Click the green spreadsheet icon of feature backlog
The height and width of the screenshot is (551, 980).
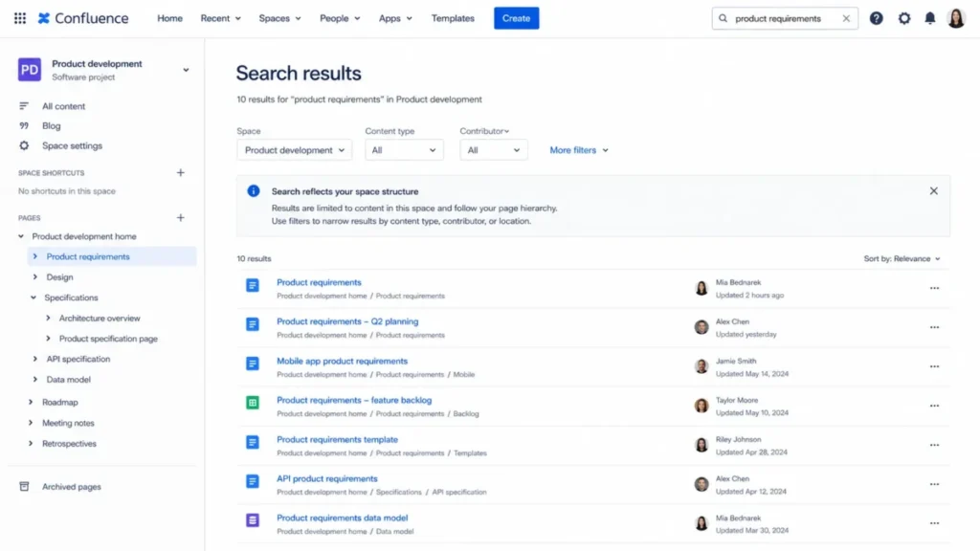click(x=253, y=403)
